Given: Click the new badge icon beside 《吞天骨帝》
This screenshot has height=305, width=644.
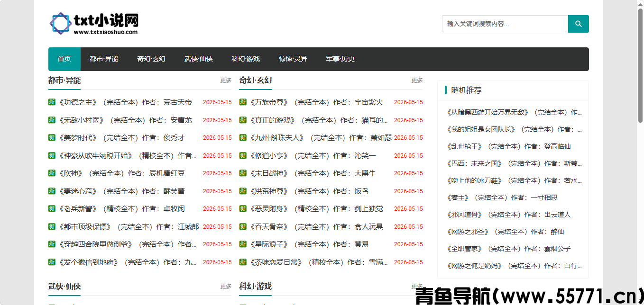Looking at the screenshot, I should (x=243, y=226).
